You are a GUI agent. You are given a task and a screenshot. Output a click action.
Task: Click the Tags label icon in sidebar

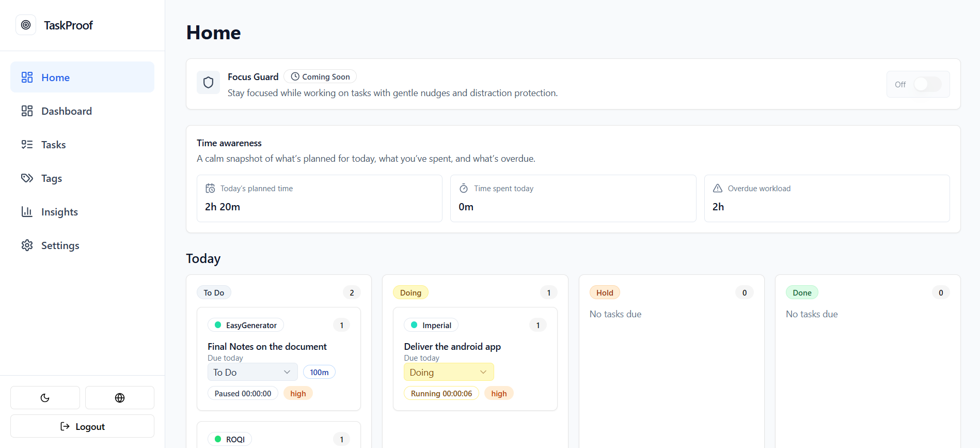tap(27, 178)
